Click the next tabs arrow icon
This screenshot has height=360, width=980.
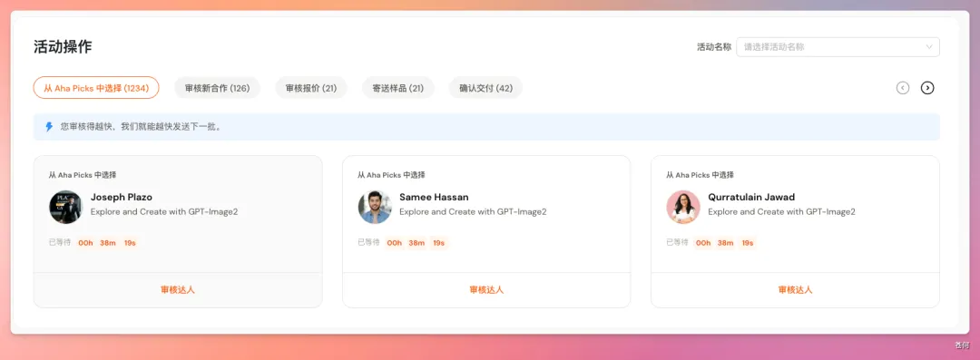(x=927, y=88)
